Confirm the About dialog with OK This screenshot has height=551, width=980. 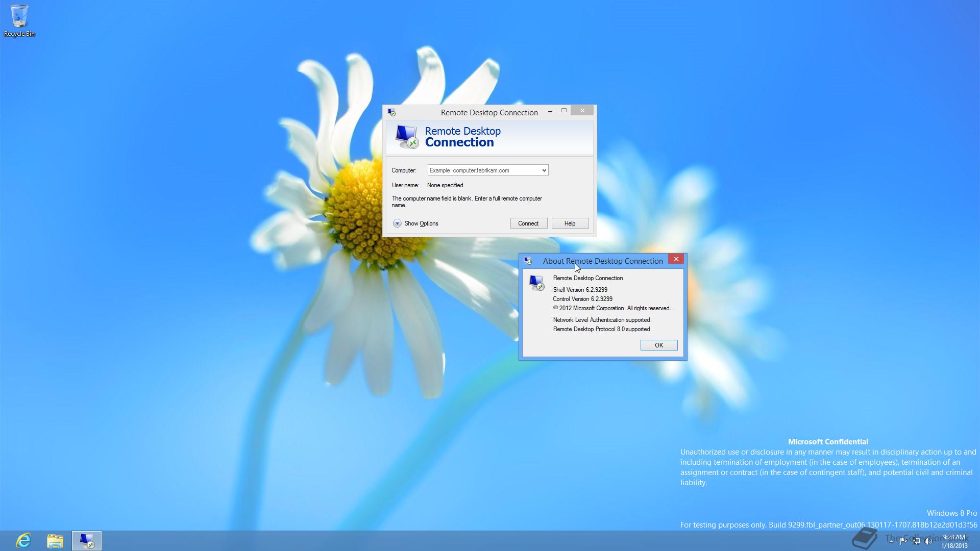[658, 345]
